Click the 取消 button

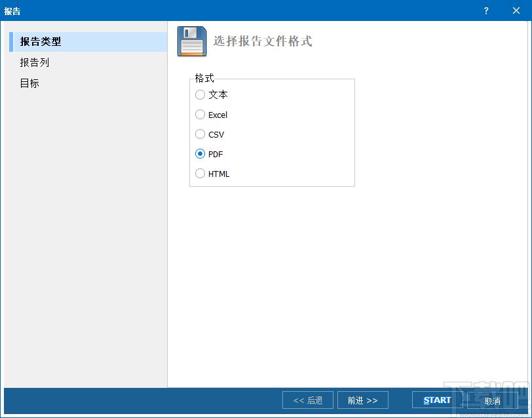pos(492,401)
